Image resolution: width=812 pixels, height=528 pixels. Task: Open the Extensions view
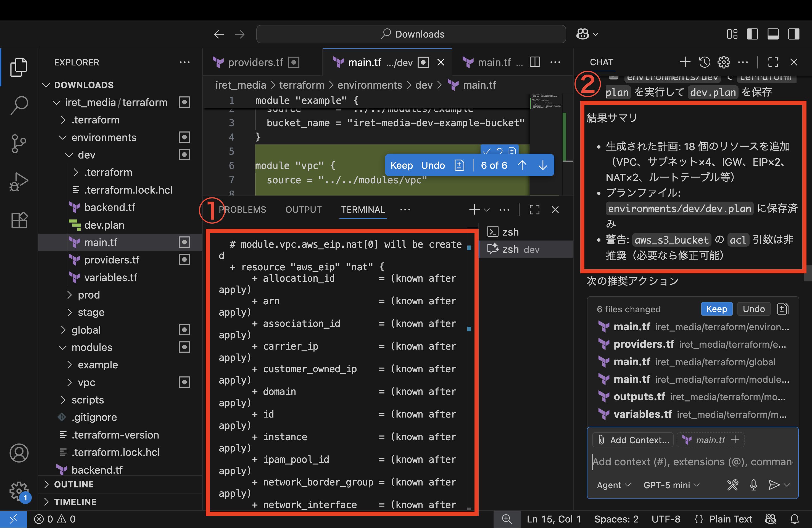coord(19,220)
